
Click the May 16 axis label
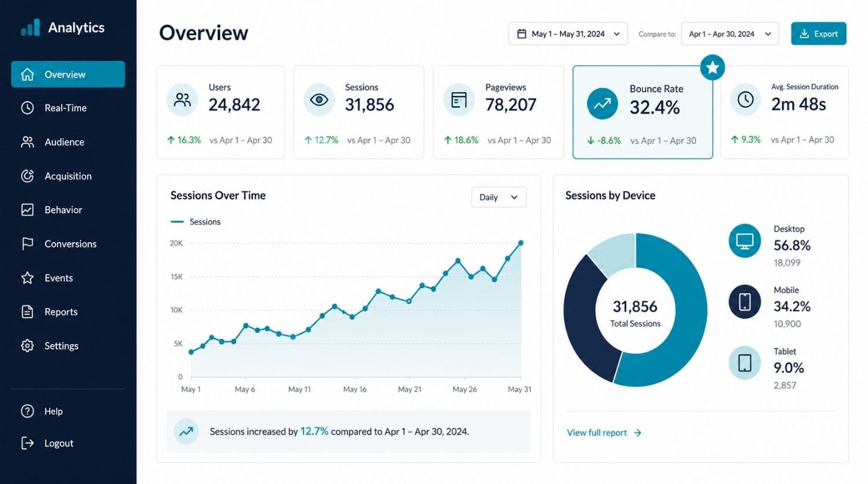(355, 389)
